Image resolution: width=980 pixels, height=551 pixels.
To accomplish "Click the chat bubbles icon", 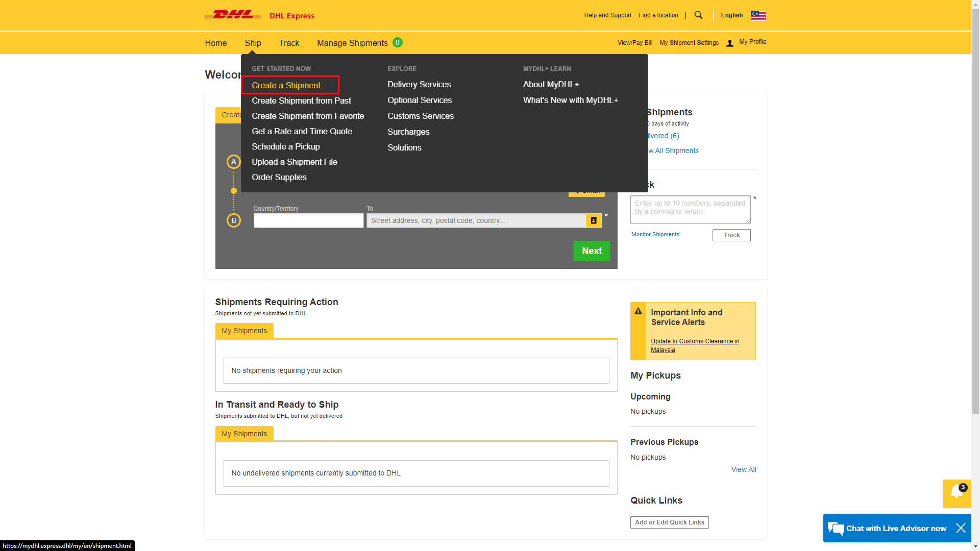I will tap(836, 528).
